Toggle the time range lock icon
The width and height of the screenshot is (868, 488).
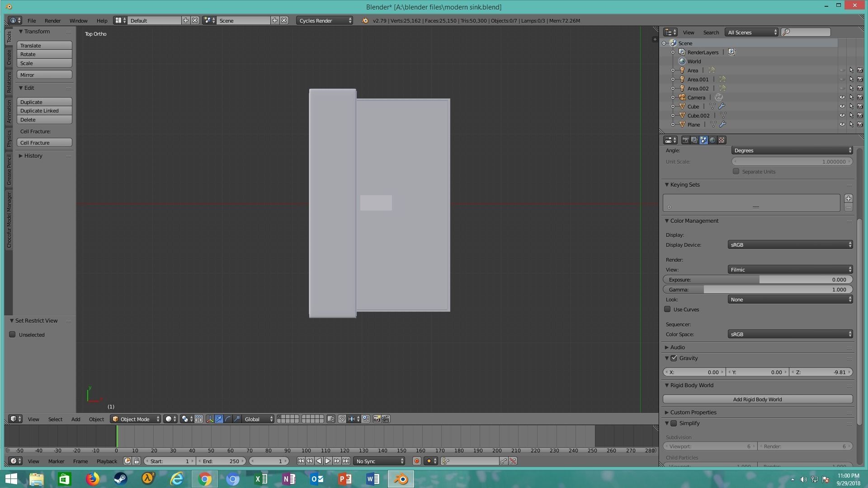(x=137, y=461)
